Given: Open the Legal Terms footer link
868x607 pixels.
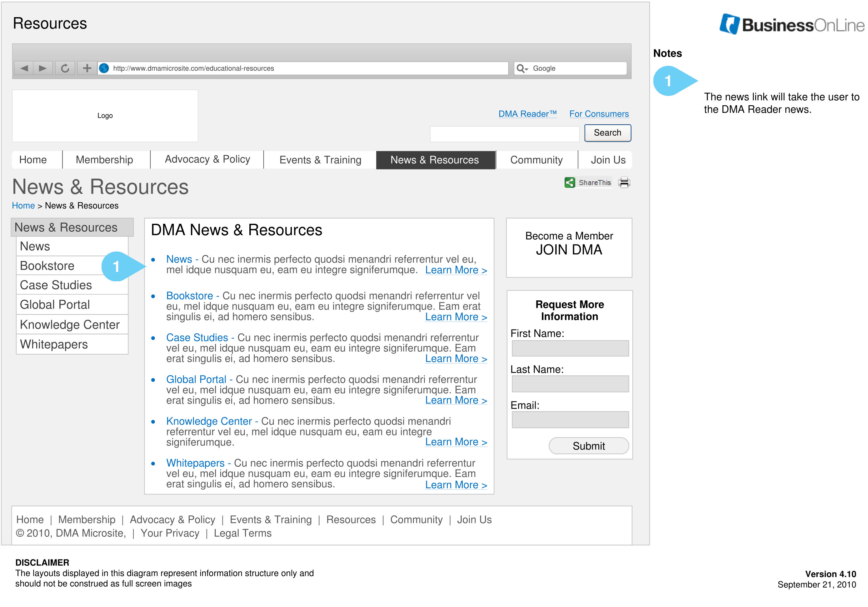Looking at the screenshot, I should pos(242,533).
